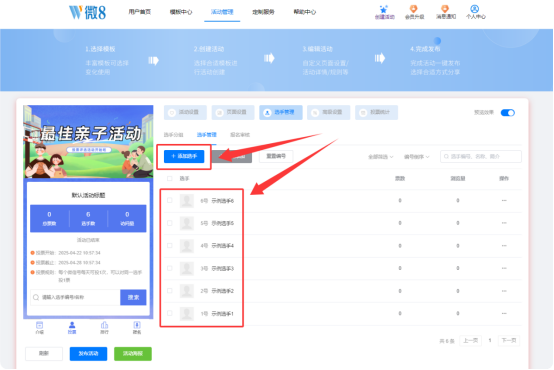Click the 最佳亲子活动 banner image
Screen dimensions: 554x370
(88, 141)
